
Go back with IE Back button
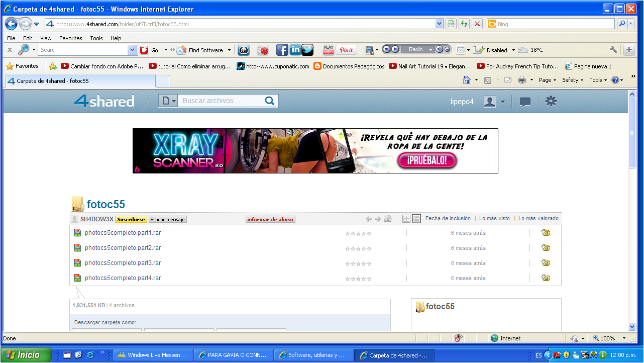[12, 24]
